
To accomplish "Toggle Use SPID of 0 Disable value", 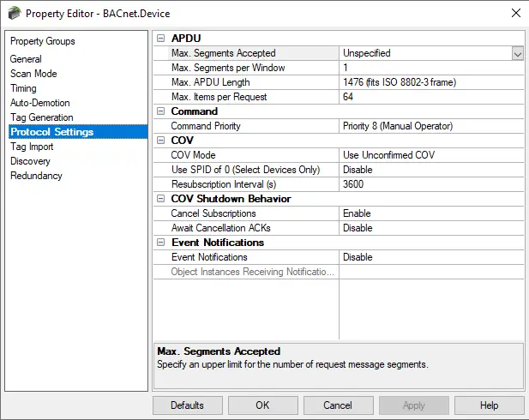I will click(x=431, y=170).
